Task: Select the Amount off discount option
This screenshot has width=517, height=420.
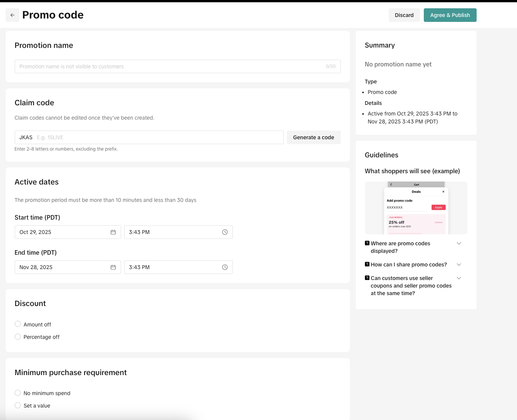Action: tap(18, 324)
